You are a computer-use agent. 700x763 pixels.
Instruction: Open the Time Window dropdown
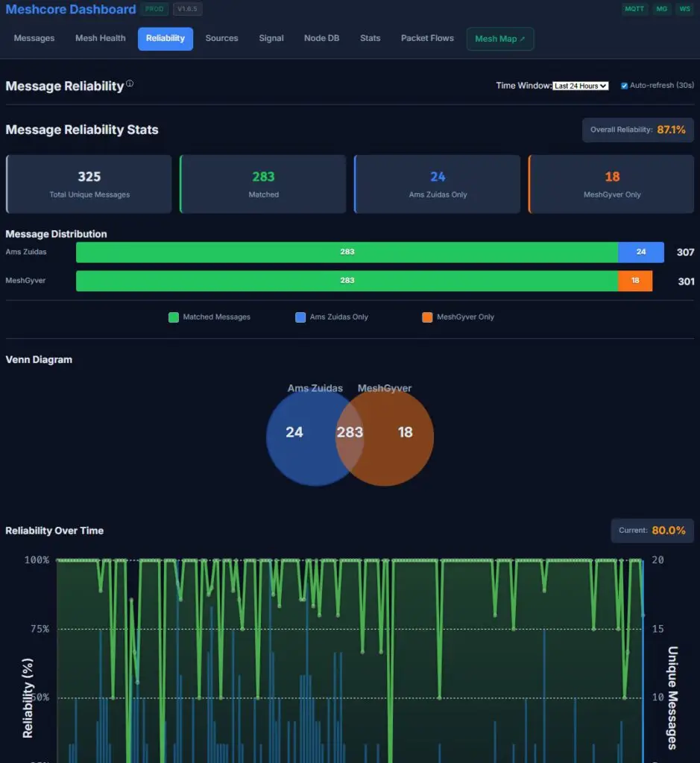click(x=581, y=86)
